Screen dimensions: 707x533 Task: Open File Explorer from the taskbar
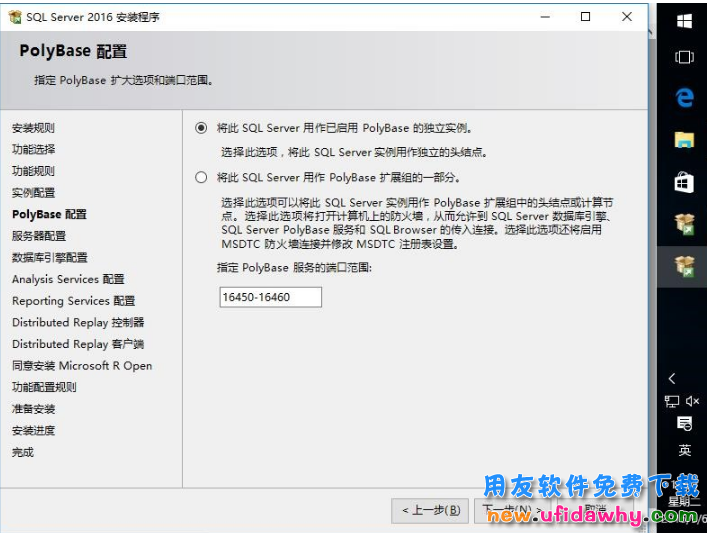(x=684, y=139)
